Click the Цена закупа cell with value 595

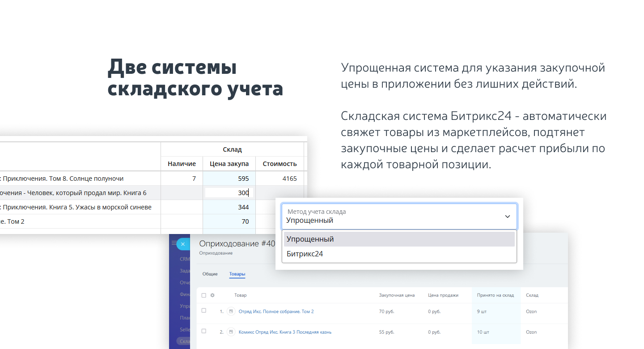(229, 179)
